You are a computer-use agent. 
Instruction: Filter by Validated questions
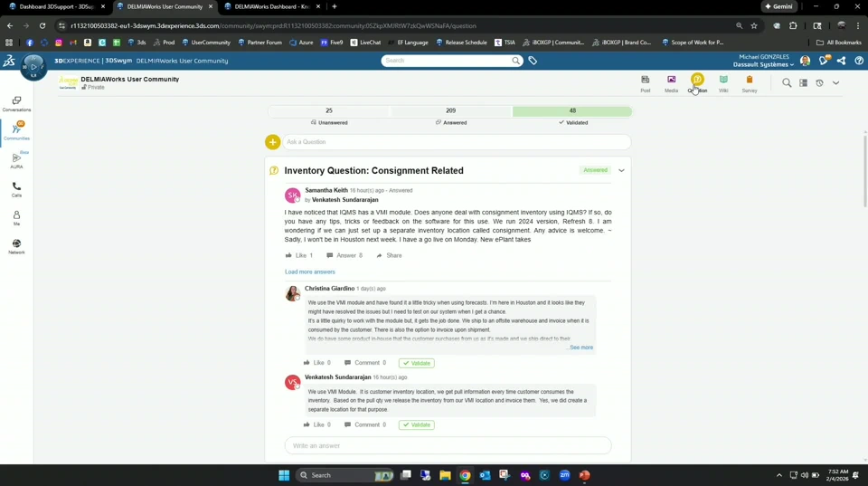coord(572,117)
